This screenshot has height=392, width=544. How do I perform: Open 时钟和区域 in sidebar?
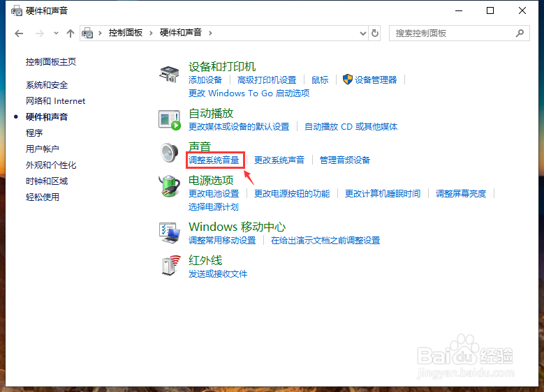(x=47, y=181)
